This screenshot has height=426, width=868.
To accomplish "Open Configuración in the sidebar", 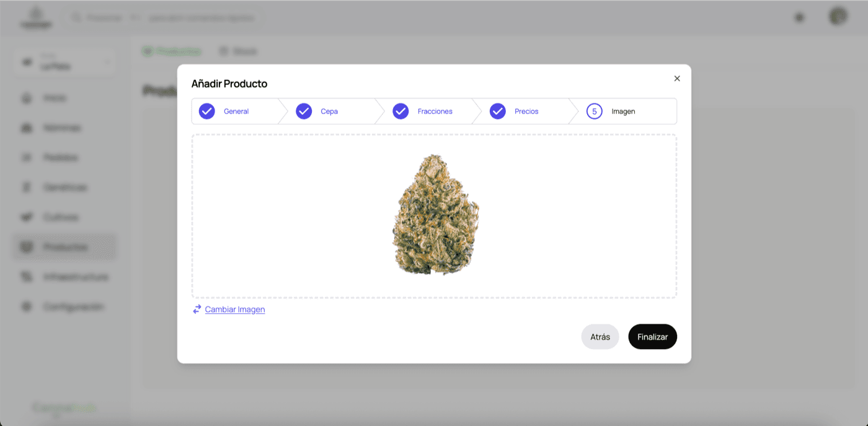I will 73,307.
